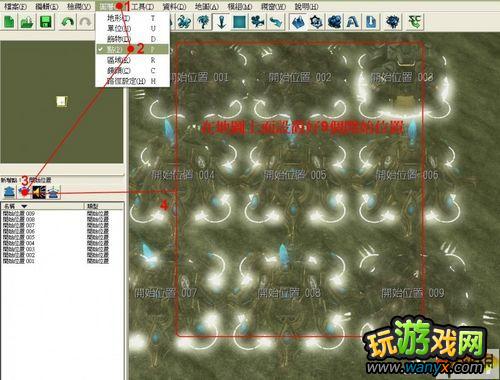
Task: Expand the 工具 (Tools) menu
Action: coord(143,6)
